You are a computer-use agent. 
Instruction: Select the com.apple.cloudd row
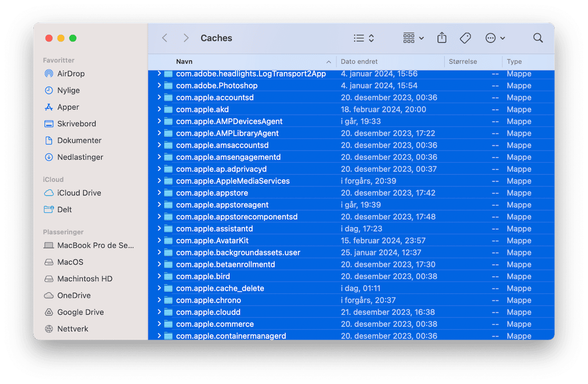[351, 312]
